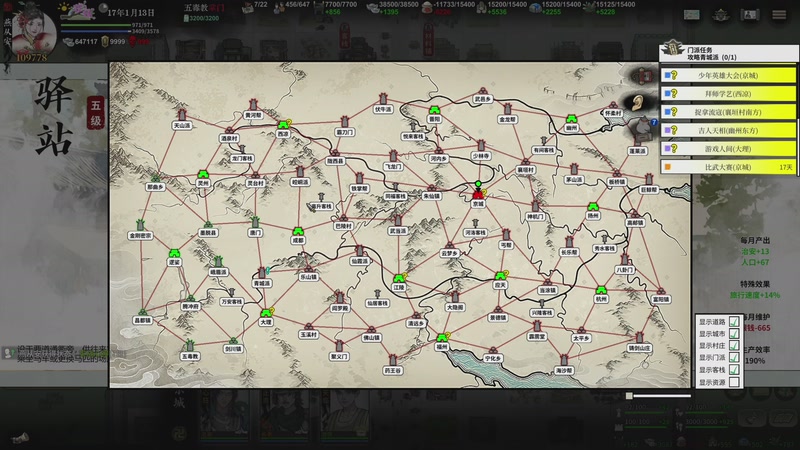Open quest 少年英雄大会(京城)
800x450 pixels.
728,76
